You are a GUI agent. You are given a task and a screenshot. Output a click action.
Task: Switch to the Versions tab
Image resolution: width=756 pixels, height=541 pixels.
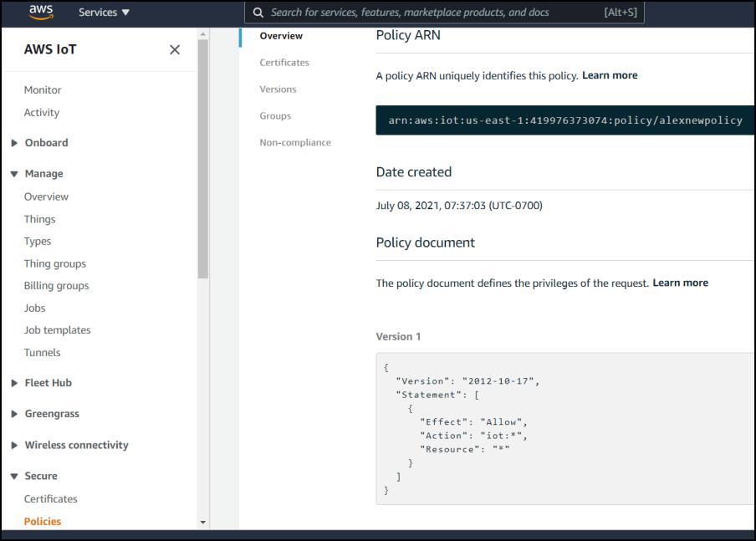[278, 89]
